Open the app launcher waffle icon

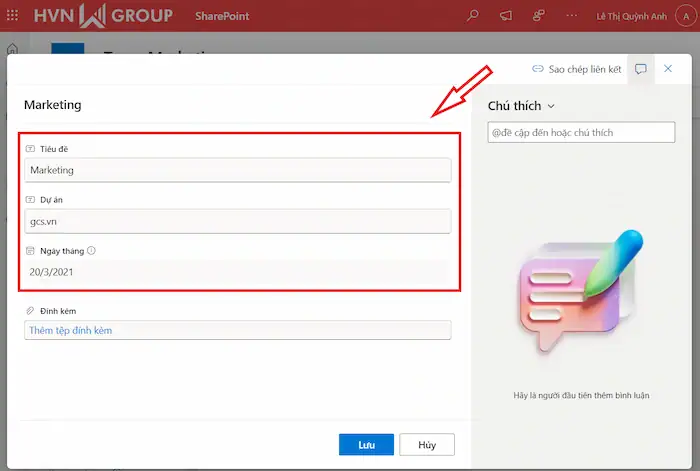14,16
